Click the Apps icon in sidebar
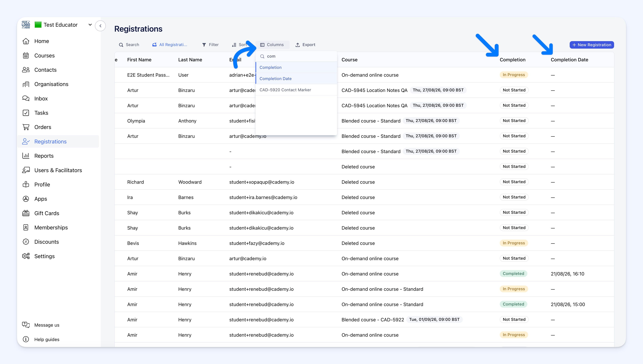 point(26,199)
